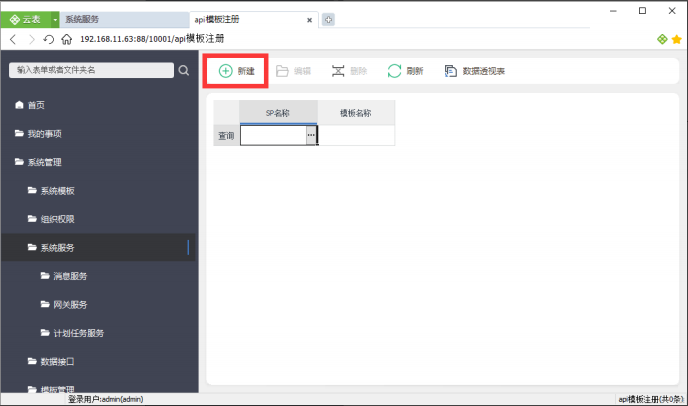Click the api模板注册 record count status text
This screenshot has width=688, height=406.
651,399
